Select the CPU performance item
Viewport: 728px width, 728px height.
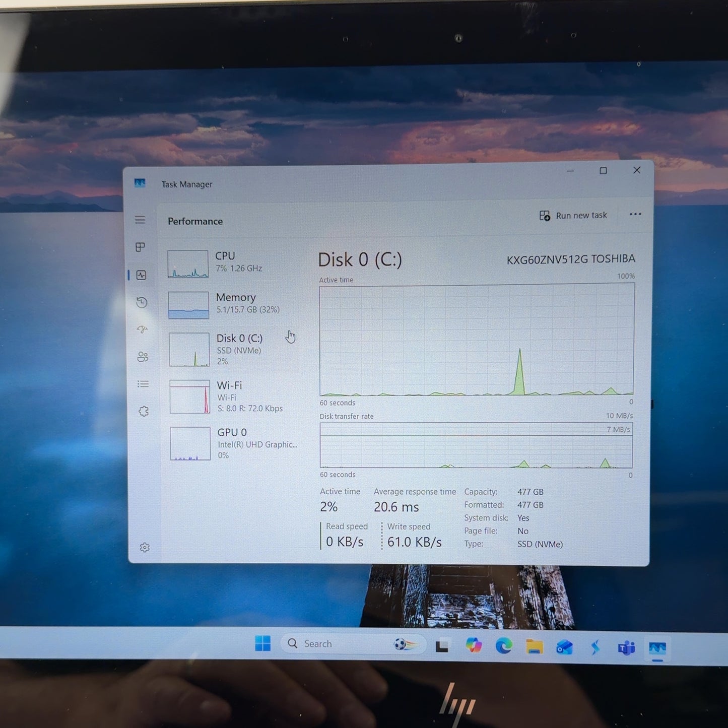click(x=233, y=263)
